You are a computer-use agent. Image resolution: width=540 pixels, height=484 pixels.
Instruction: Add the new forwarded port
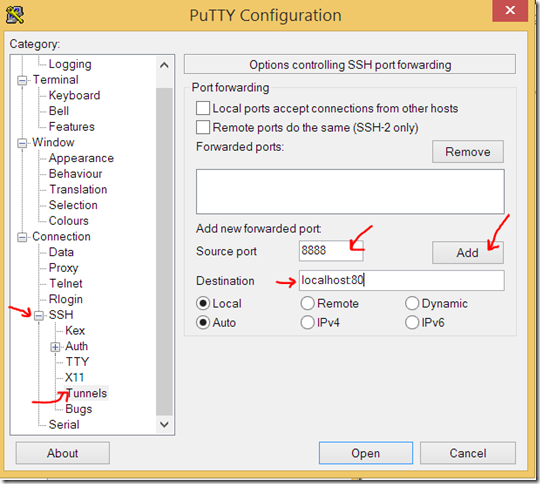coord(468,253)
